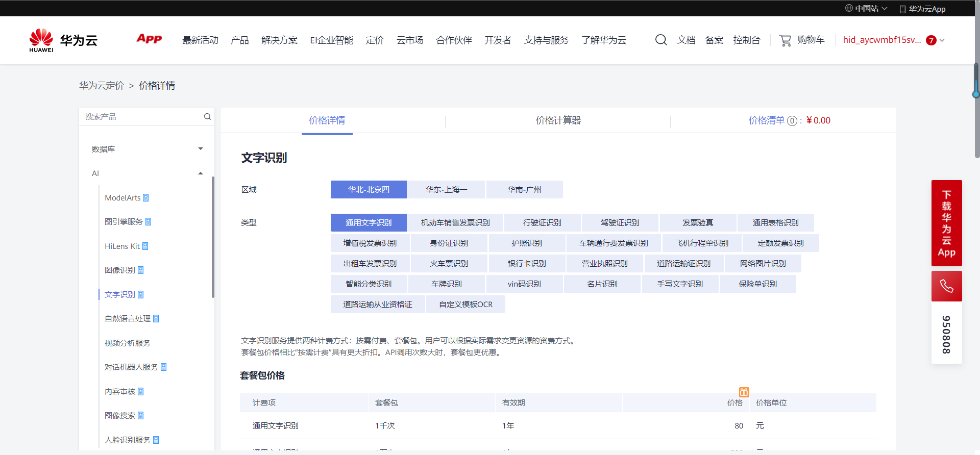Click the globe icon for China site
980x455 pixels.
[849, 8]
